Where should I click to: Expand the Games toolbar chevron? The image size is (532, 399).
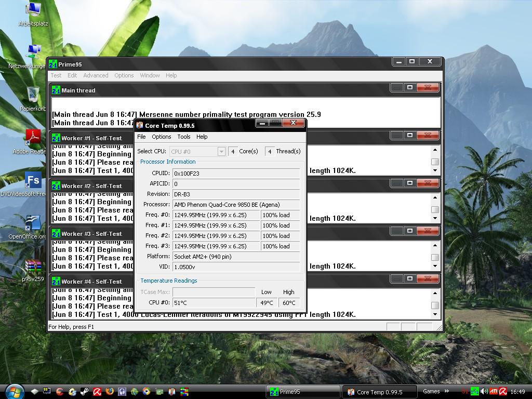[x=446, y=391]
